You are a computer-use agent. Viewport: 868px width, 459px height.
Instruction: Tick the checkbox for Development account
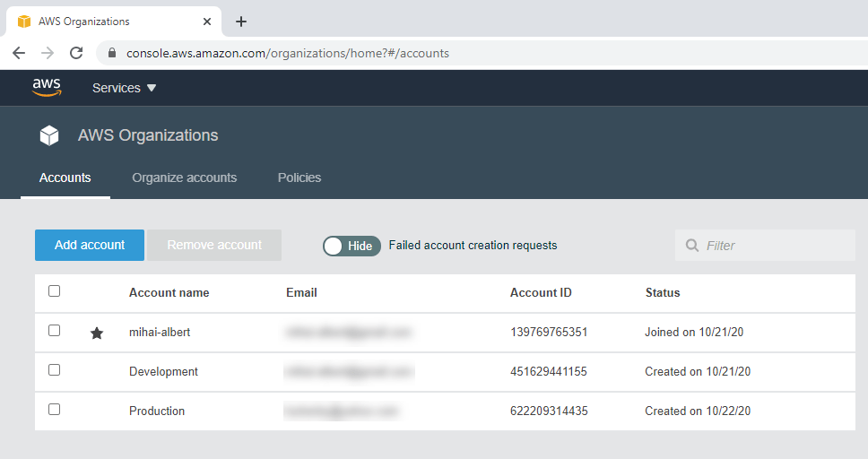click(55, 370)
